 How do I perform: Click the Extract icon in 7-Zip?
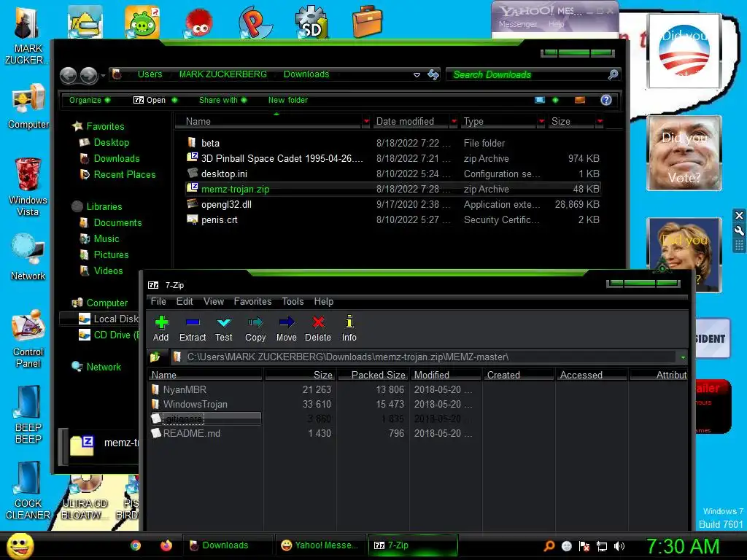pyautogui.click(x=193, y=322)
